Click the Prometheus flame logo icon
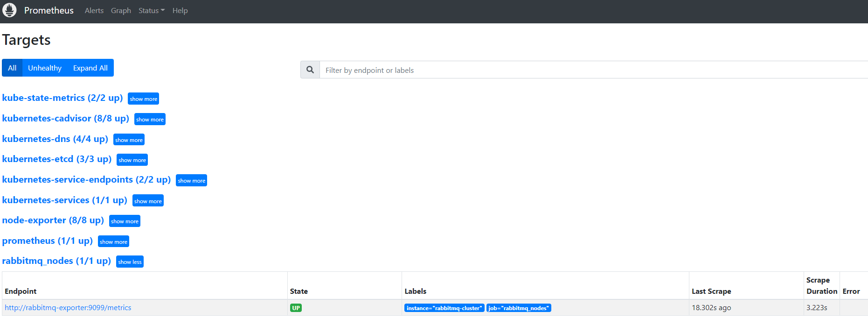The width and height of the screenshot is (868, 326). tap(9, 10)
